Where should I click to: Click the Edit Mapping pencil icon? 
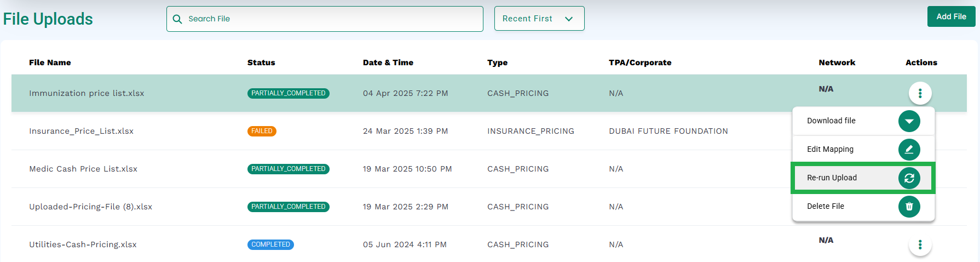click(909, 150)
